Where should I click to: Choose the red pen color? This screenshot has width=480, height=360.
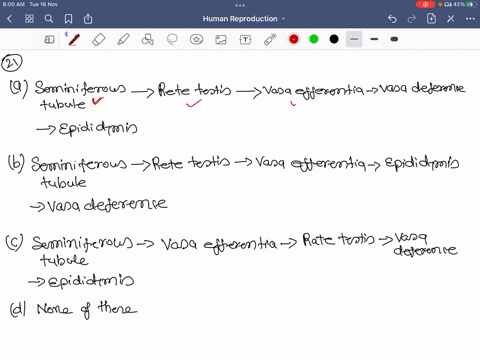point(294,39)
